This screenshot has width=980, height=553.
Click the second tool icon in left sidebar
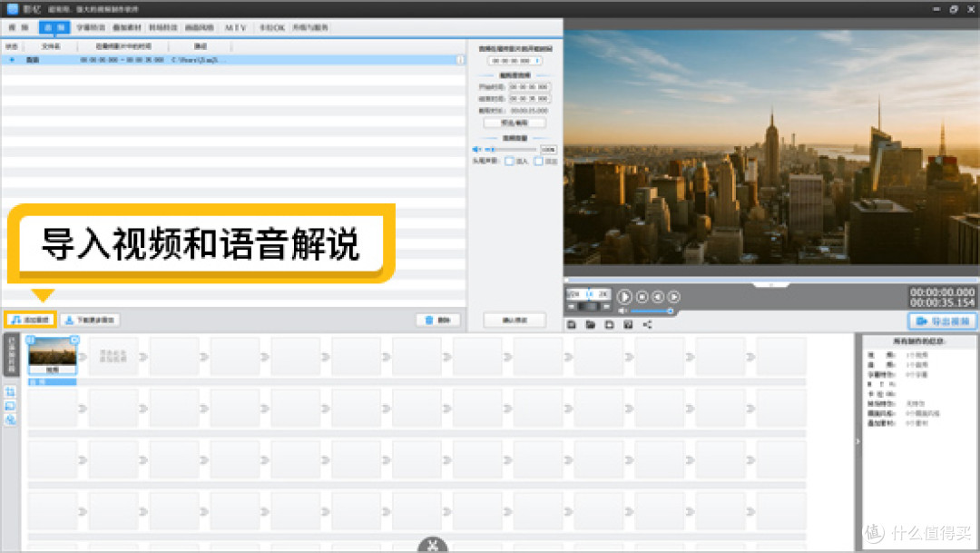coord(10,406)
